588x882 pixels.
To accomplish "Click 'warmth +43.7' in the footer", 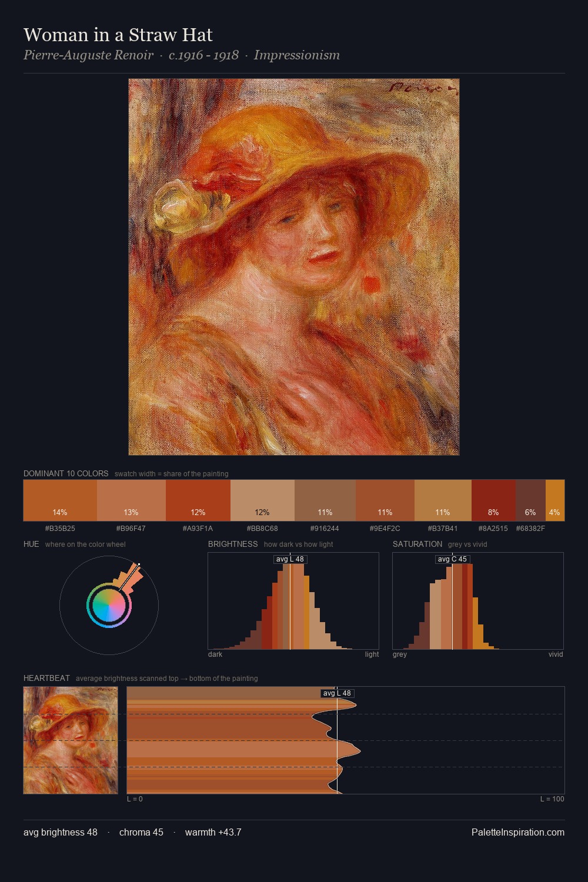I will coord(213,832).
